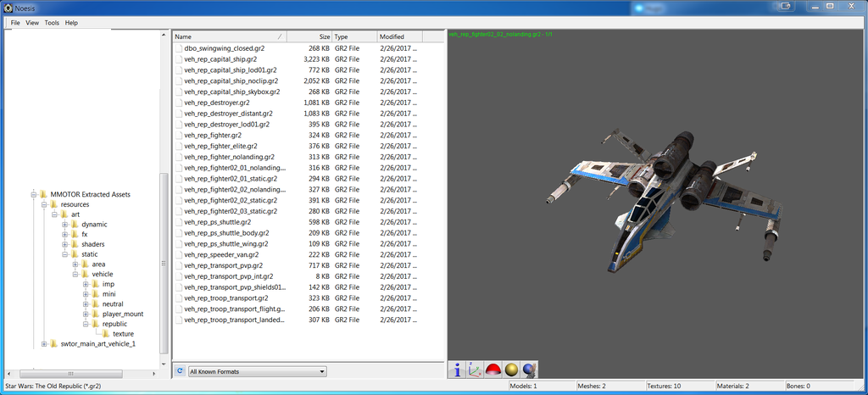
Task: Open the Help menu
Action: (71, 23)
